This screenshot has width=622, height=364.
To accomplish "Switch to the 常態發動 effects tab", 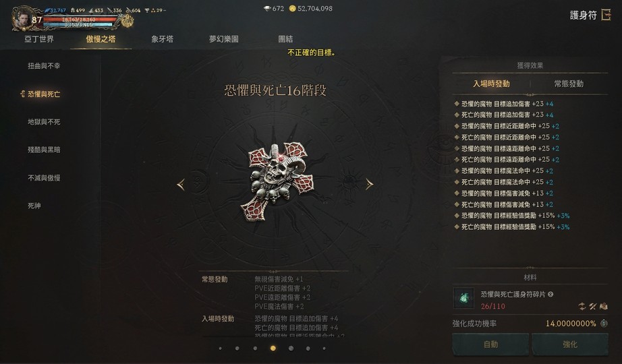I will [x=569, y=84].
